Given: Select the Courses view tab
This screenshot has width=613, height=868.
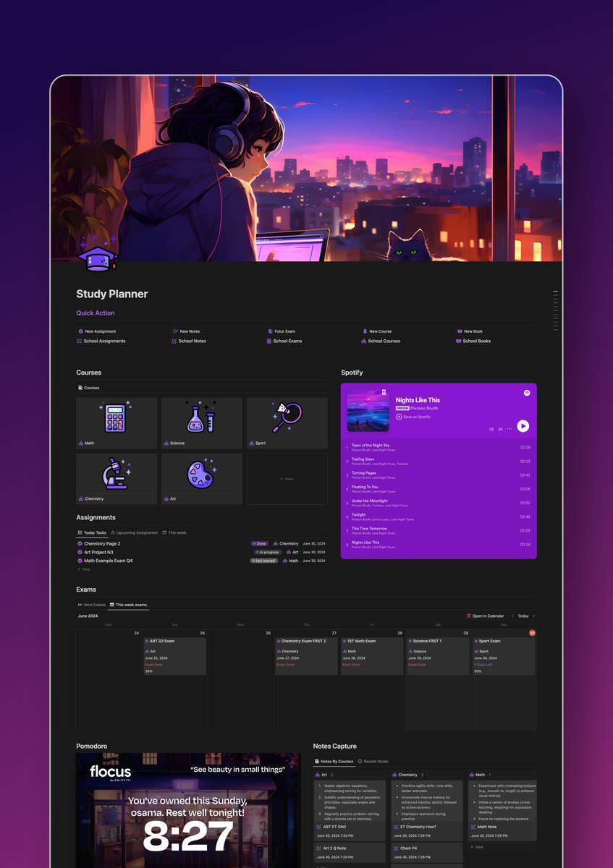Looking at the screenshot, I should pos(89,388).
